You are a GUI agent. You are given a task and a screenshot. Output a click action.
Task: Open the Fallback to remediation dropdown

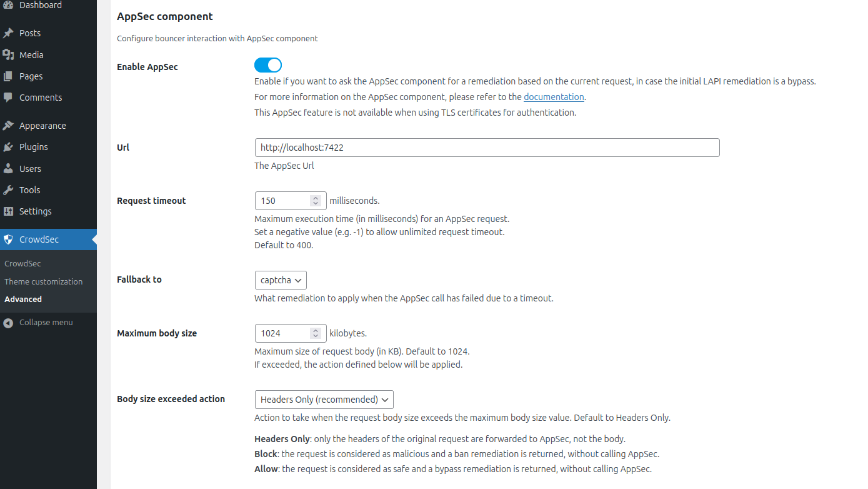tap(280, 280)
